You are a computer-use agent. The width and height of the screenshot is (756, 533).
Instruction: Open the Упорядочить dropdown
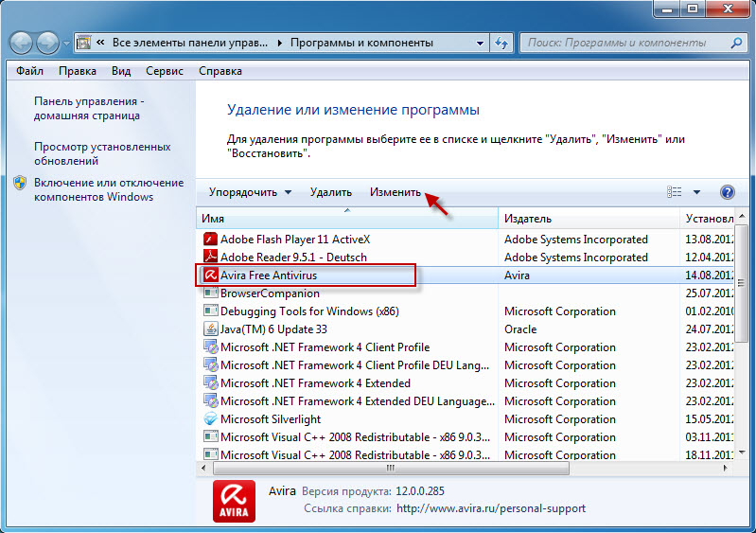coord(250,192)
